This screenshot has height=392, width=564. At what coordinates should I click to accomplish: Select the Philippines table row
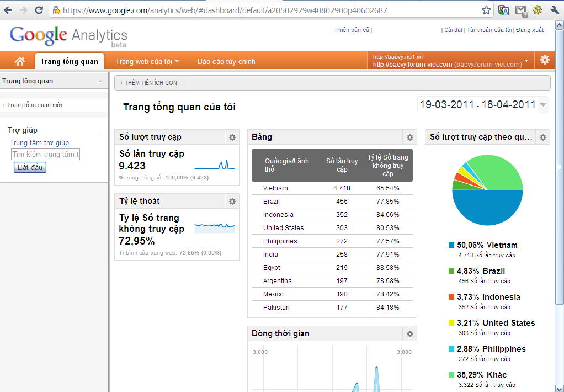[332, 241]
